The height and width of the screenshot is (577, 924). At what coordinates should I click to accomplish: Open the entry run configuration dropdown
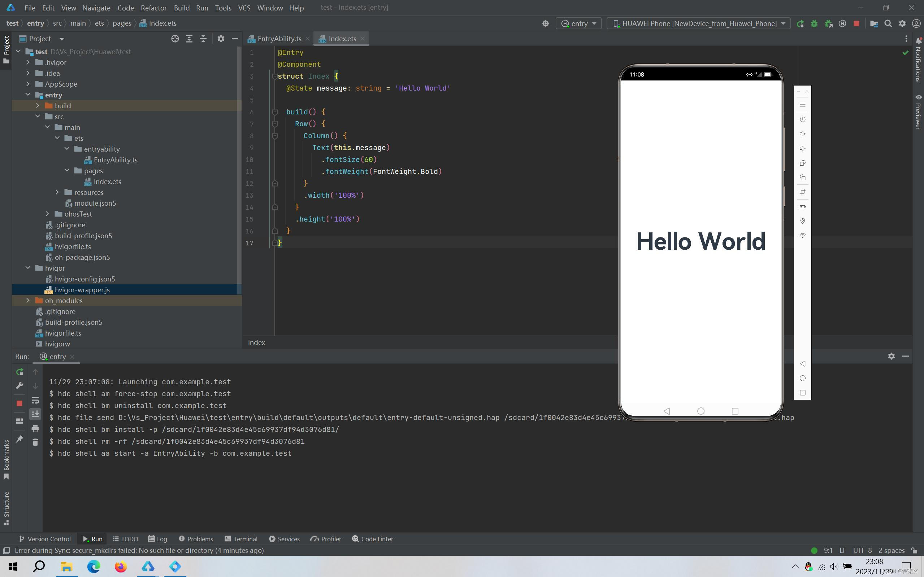(578, 24)
